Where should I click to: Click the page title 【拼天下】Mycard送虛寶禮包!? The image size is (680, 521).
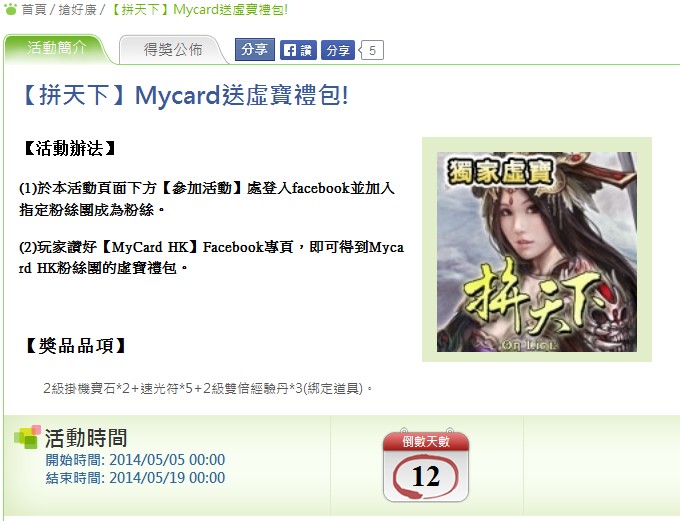tap(185, 95)
